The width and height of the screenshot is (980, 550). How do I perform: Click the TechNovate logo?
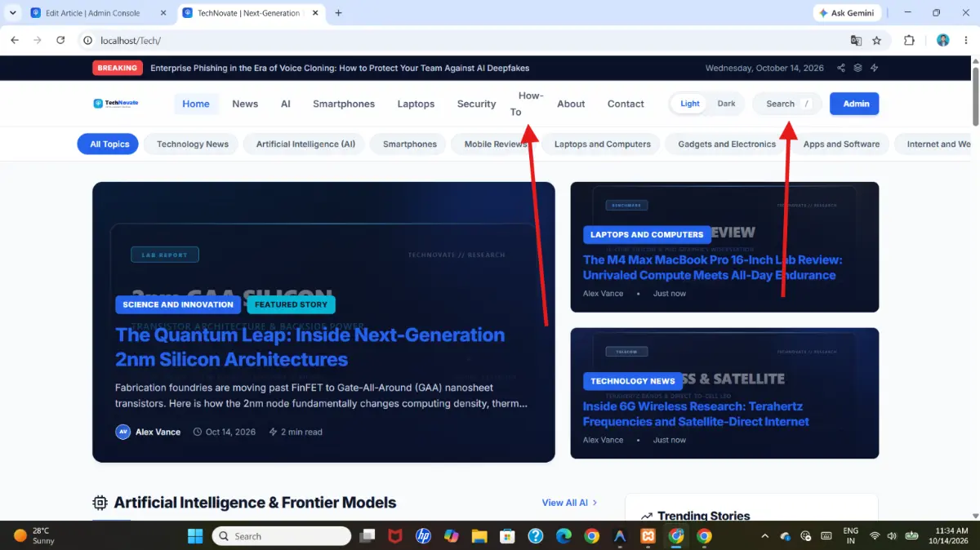pos(116,104)
